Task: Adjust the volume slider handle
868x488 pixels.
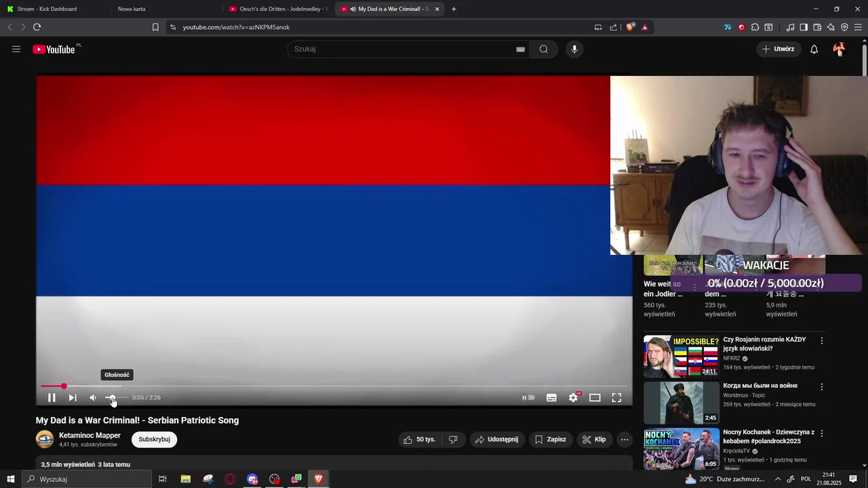Action: coord(112,398)
